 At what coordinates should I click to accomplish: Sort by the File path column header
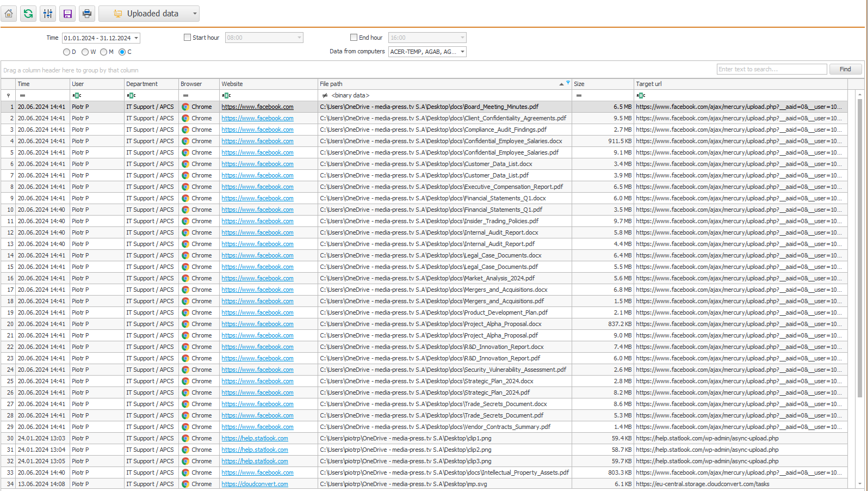(444, 84)
